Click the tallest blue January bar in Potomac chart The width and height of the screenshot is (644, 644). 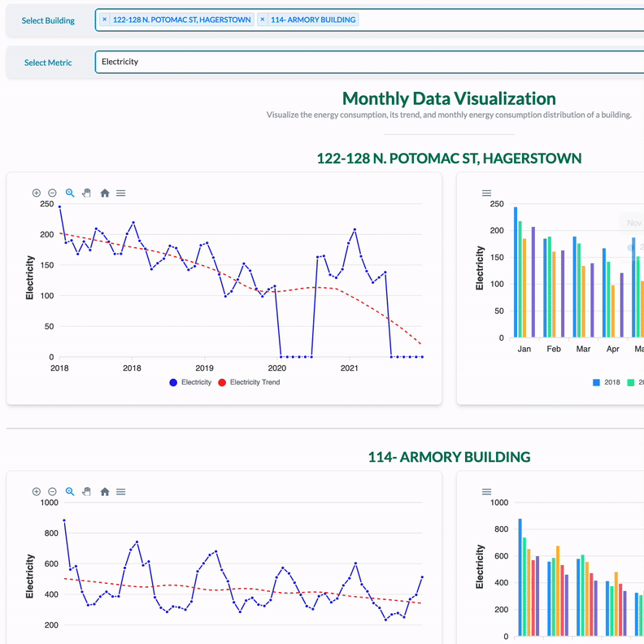516,272
